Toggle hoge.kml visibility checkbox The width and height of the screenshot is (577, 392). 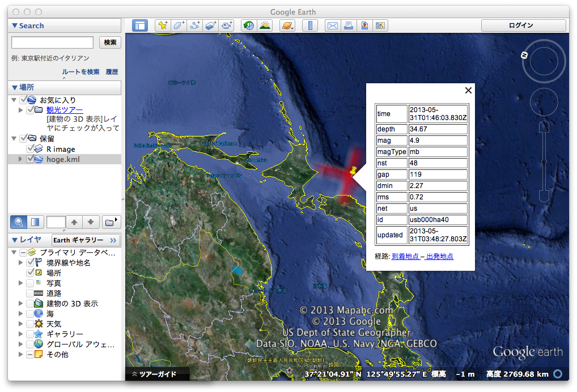31,159
